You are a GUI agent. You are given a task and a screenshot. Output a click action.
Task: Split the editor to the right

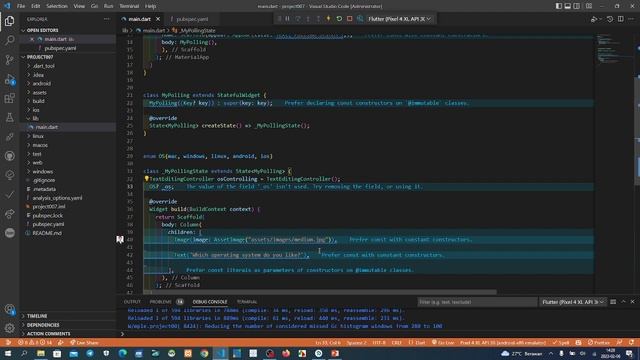[620, 19]
